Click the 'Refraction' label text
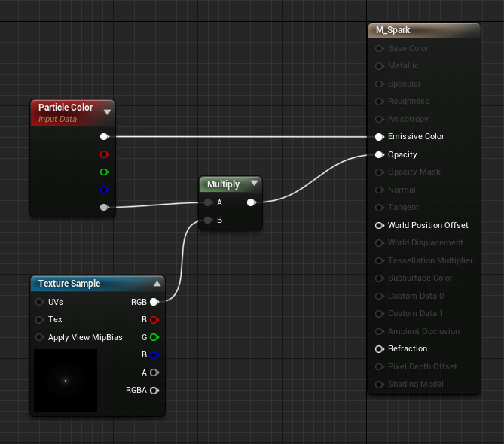The height and width of the screenshot is (444, 504). point(408,348)
